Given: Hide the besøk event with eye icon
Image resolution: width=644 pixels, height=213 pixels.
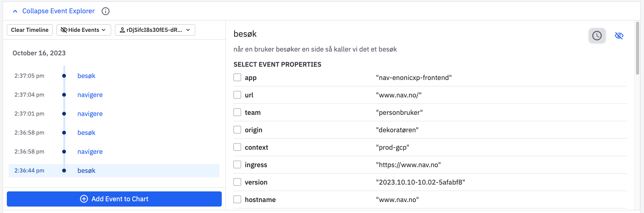Looking at the screenshot, I should [619, 36].
